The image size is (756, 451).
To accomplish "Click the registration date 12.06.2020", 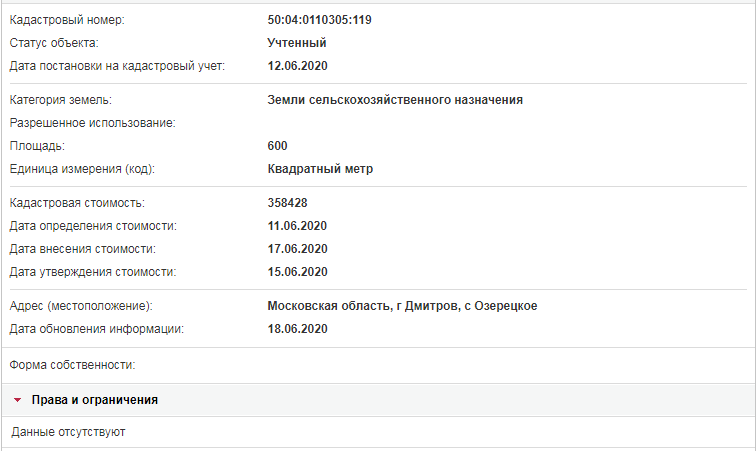I will (297, 66).
